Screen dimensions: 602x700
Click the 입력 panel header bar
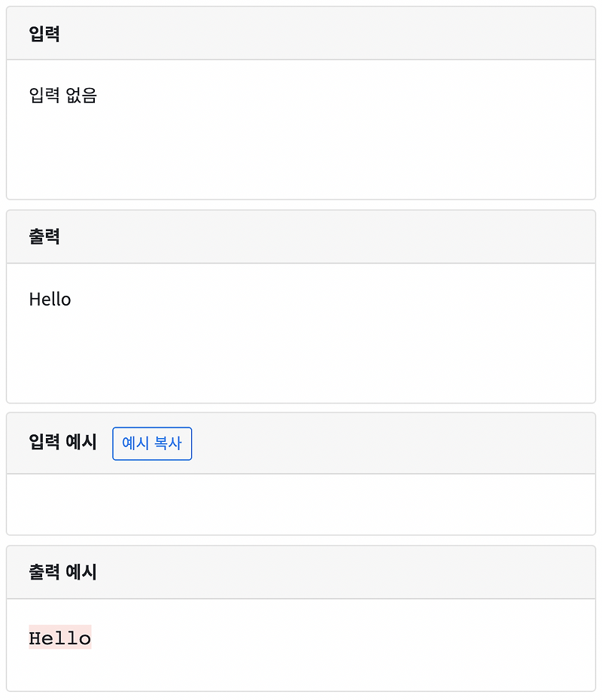301,33
